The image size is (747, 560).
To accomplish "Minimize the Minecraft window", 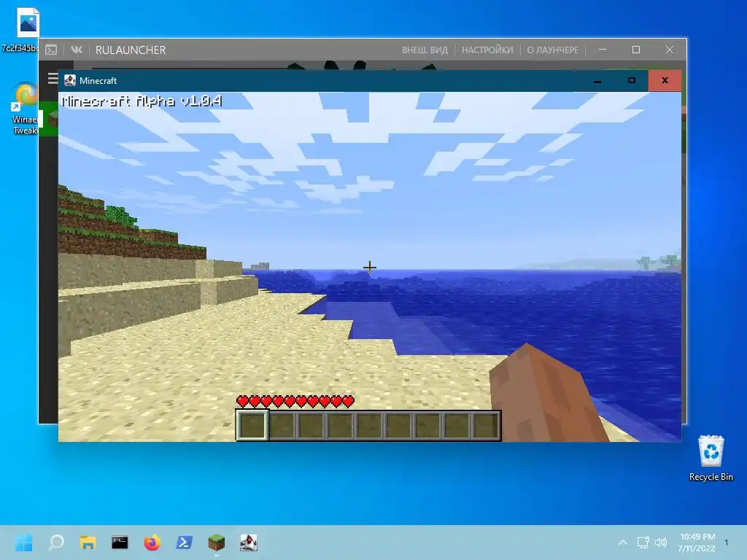I will (597, 80).
